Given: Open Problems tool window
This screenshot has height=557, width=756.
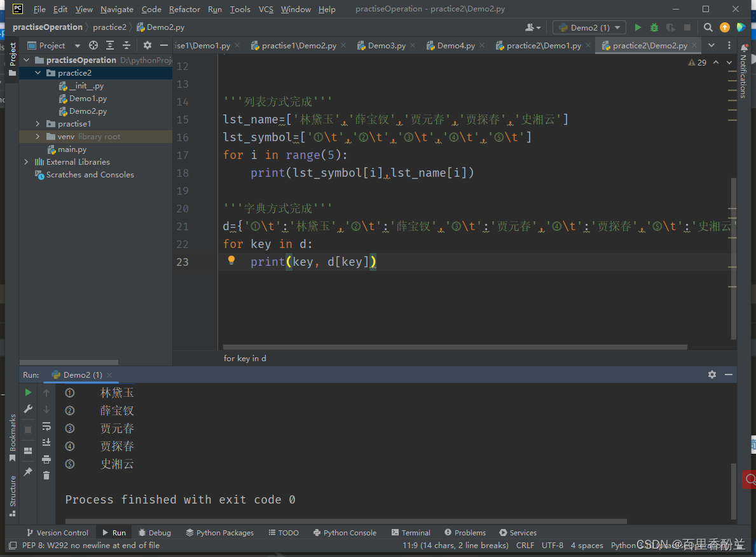Looking at the screenshot, I should [x=465, y=532].
